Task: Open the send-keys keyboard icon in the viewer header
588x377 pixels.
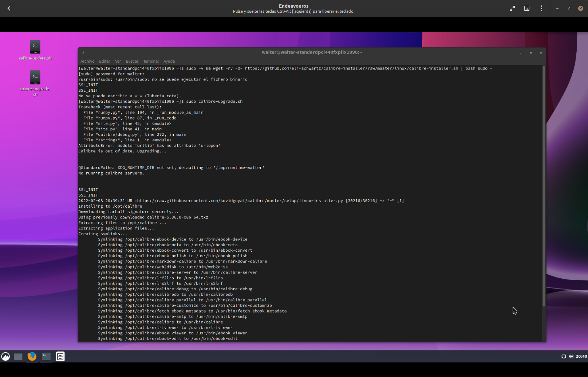Action: (527, 8)
